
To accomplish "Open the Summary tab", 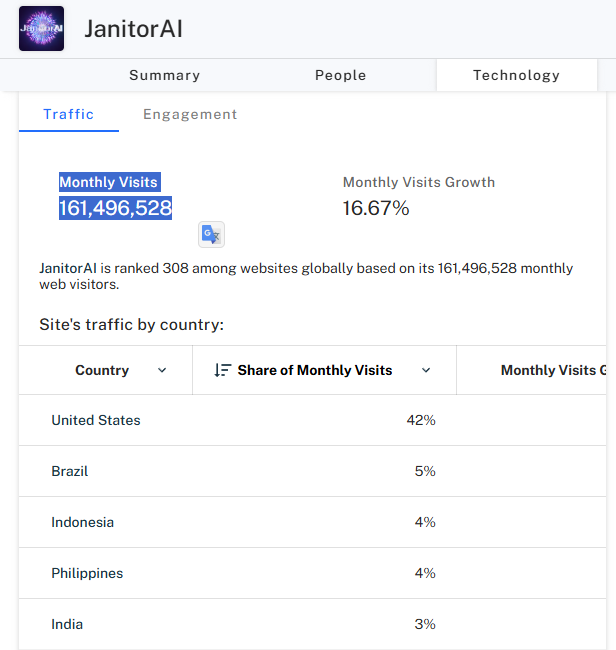I will (165, 75).
